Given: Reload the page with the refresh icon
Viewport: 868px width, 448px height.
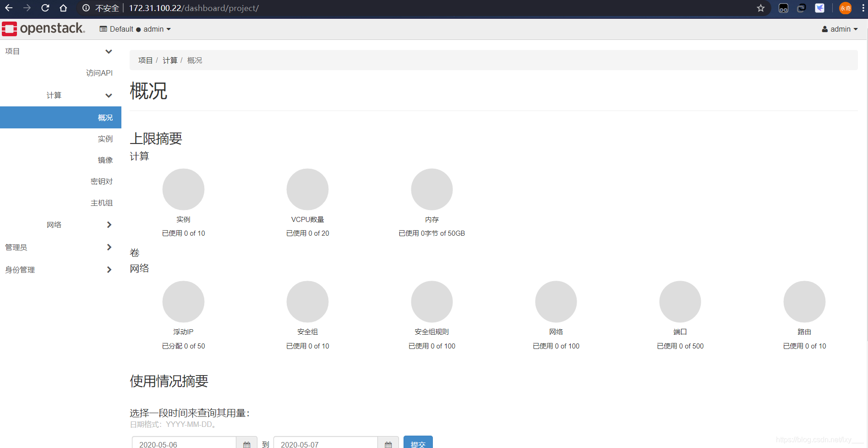Looking at the screenshot, I should 45,8.
